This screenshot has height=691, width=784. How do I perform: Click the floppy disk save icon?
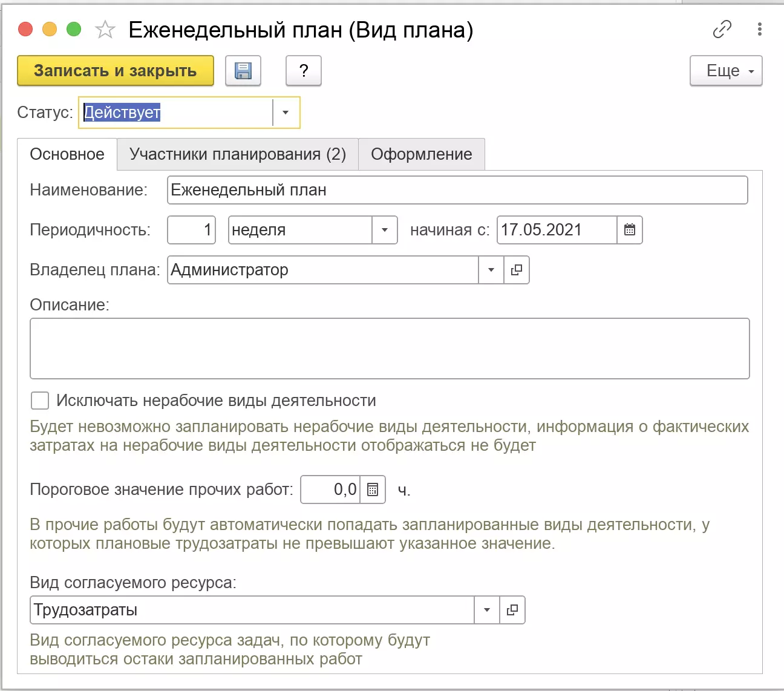click(243, 71)
